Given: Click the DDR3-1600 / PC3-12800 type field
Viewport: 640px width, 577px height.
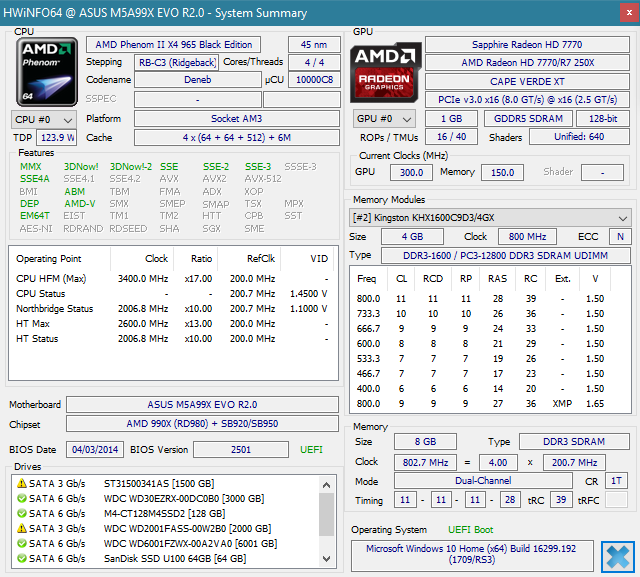Looking at the screenshot, I should [505, 255].
